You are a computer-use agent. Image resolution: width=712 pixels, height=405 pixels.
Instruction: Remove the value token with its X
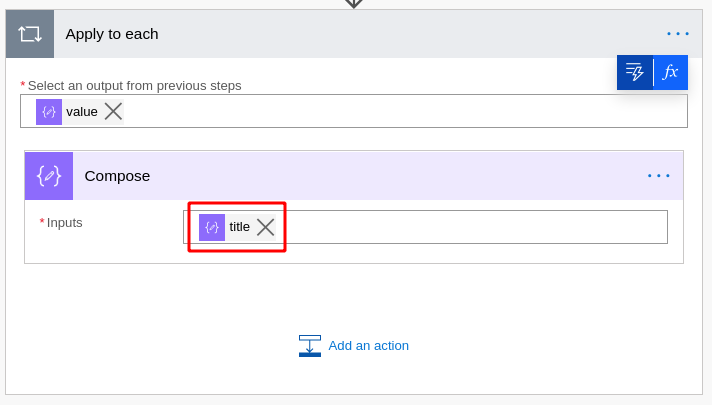114,111
